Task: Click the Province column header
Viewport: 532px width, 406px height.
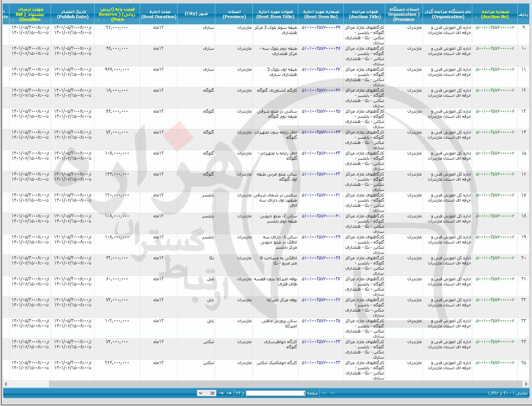Action: point(234,14)
